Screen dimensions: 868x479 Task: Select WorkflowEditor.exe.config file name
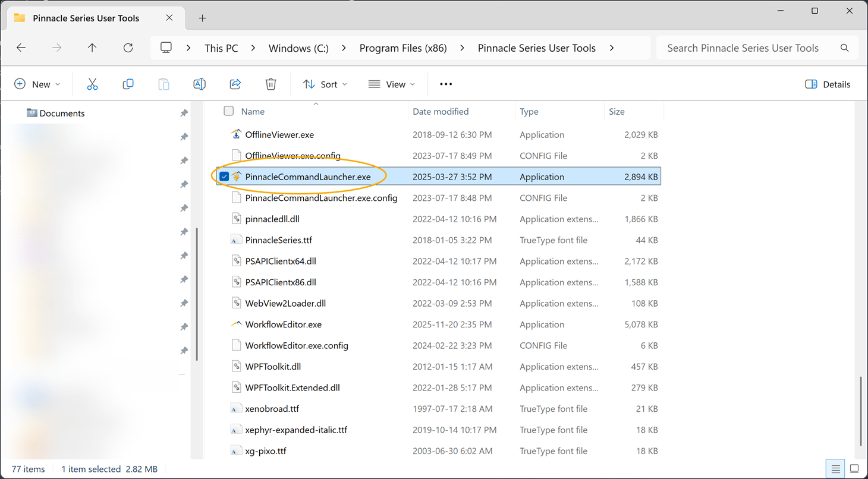[297, 345]
